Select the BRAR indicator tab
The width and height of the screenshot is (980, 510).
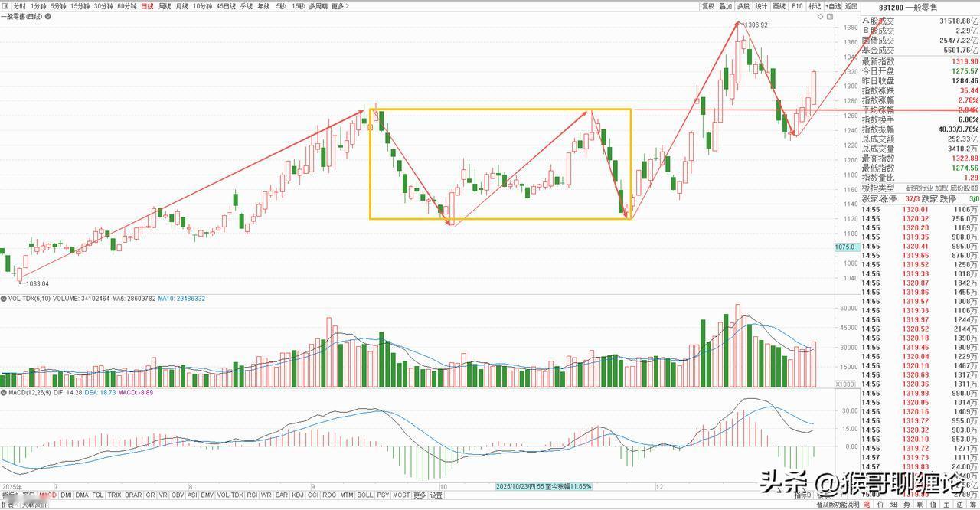[134, 495]
